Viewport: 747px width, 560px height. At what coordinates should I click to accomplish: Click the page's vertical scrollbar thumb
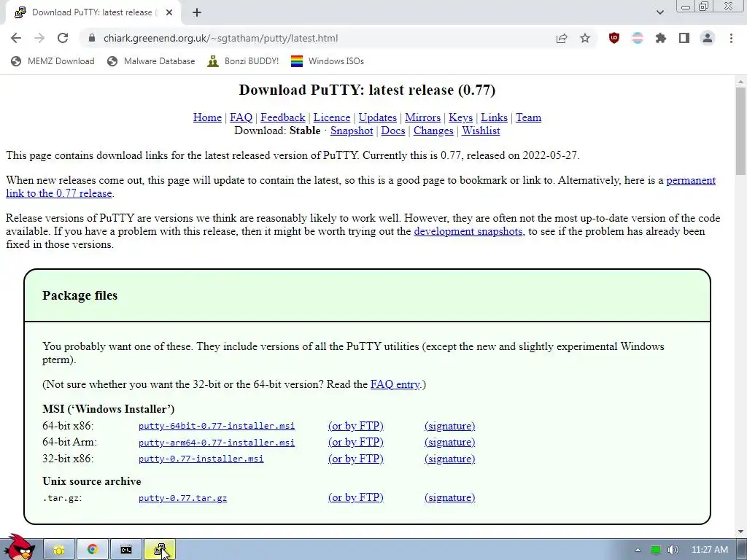click(x=740, y=131)
